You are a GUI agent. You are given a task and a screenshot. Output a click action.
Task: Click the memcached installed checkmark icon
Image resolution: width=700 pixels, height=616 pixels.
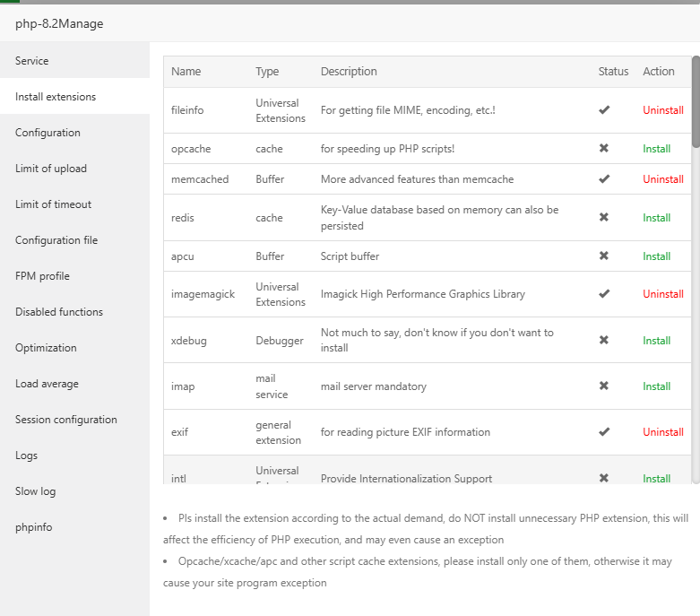604,179
